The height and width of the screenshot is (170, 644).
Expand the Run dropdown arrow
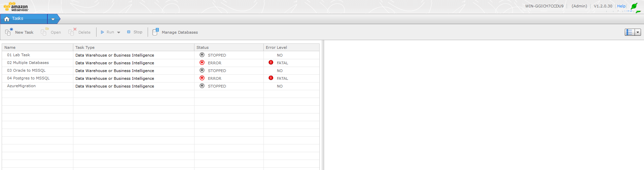click(x=119, y=32)
